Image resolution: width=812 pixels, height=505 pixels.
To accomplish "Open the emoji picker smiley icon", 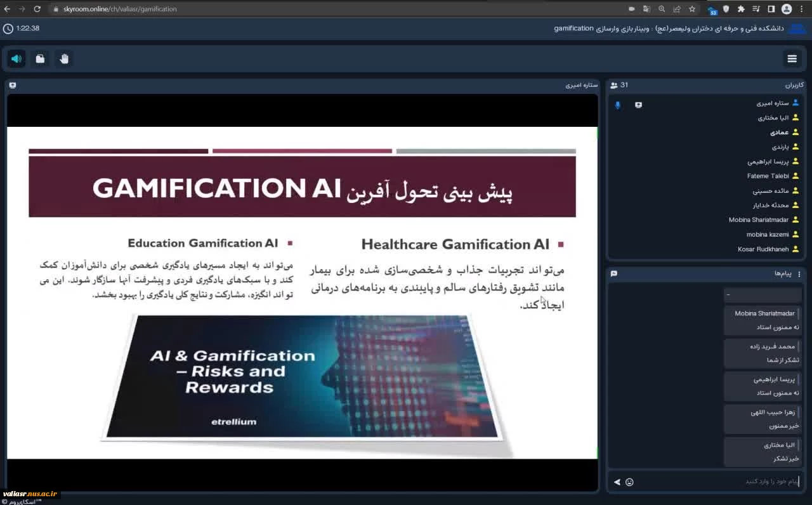I will point(629,482).
